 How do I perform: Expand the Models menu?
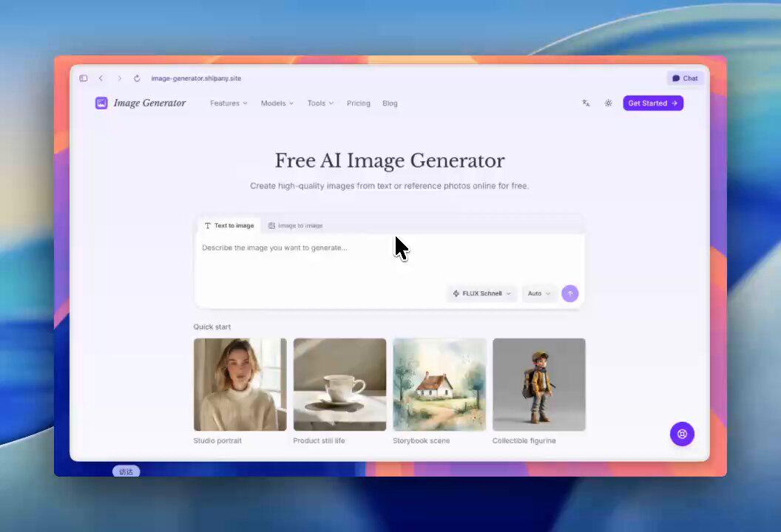coord(277,103)
